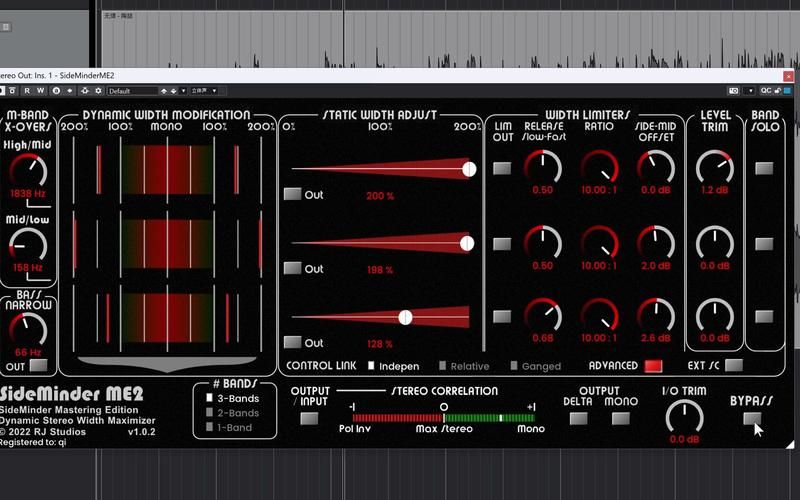Adjust top band Ratio knob
Screen dimensions: 800x500
click(599, 167)
